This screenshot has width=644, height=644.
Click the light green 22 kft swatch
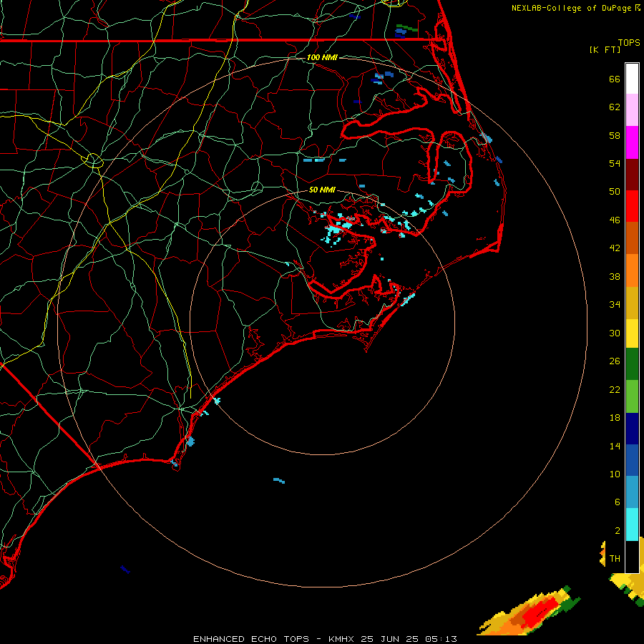click(x=632, y=396)
